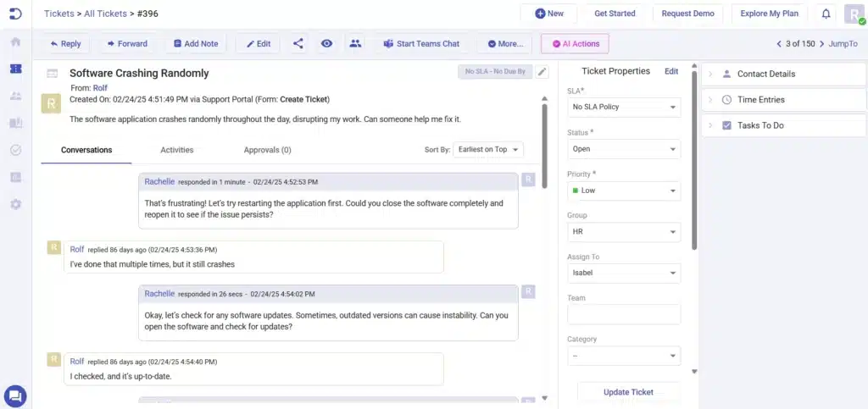Open AI Actions
This screenshot has height=409, width=868.
coord(575,44)
